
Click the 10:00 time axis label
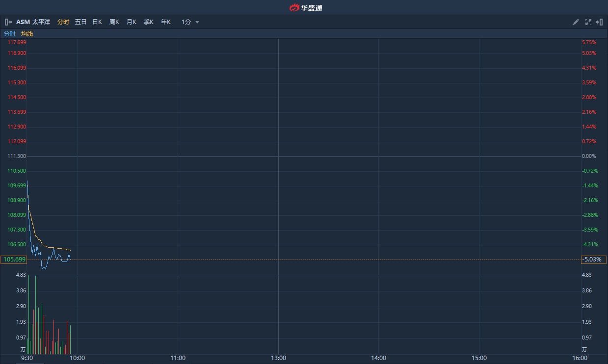[77, 358]
